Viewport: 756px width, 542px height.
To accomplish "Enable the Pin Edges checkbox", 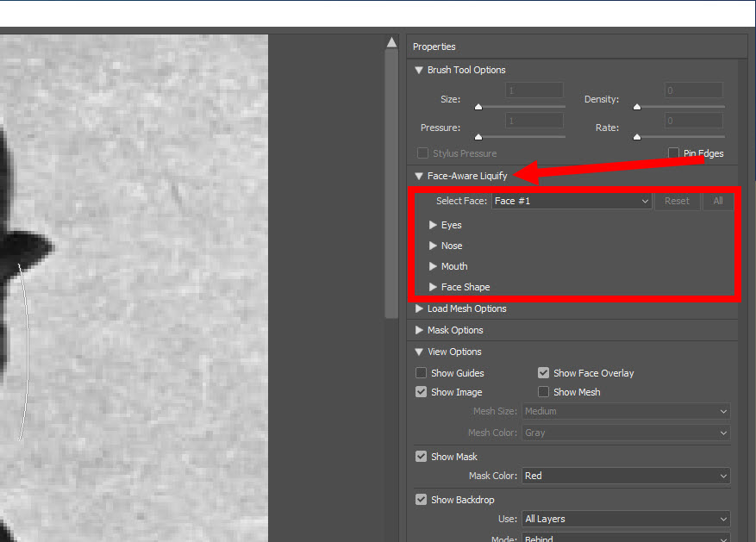I will (673, 153).
